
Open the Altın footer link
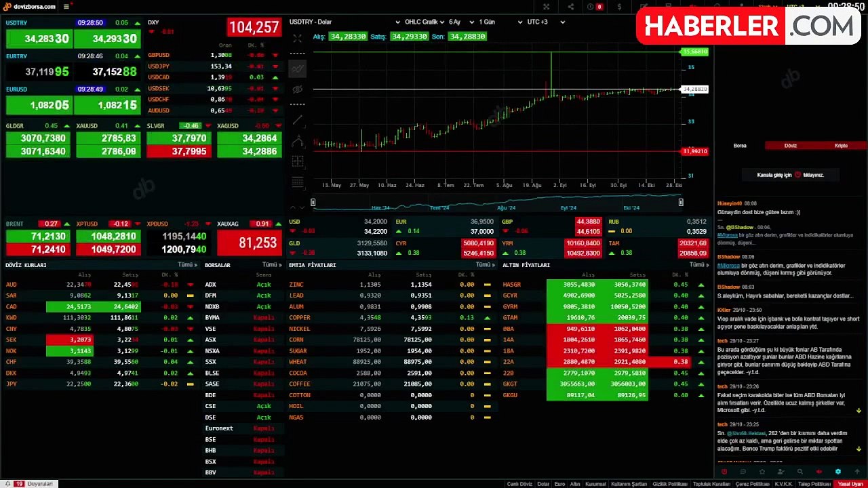[x=575, y=484]
